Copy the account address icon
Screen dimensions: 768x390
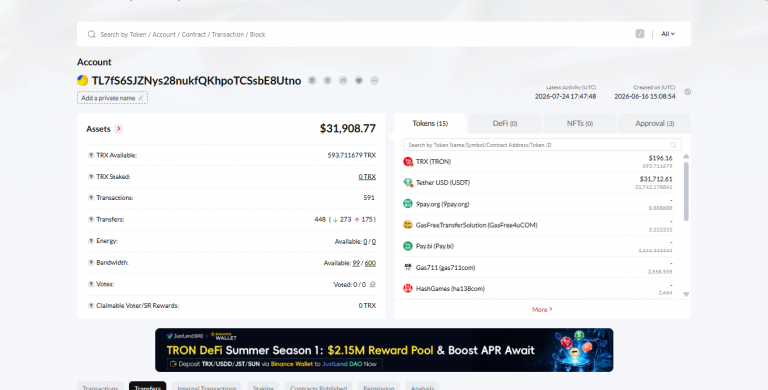pyautogui.click(x=312, y=80)
